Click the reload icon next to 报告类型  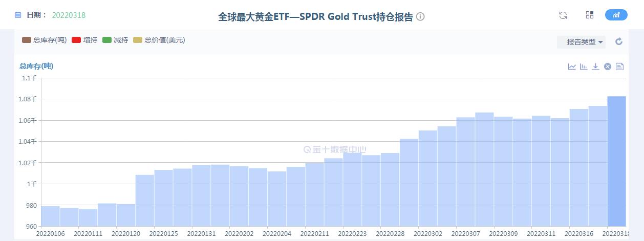tap(619, 41)
